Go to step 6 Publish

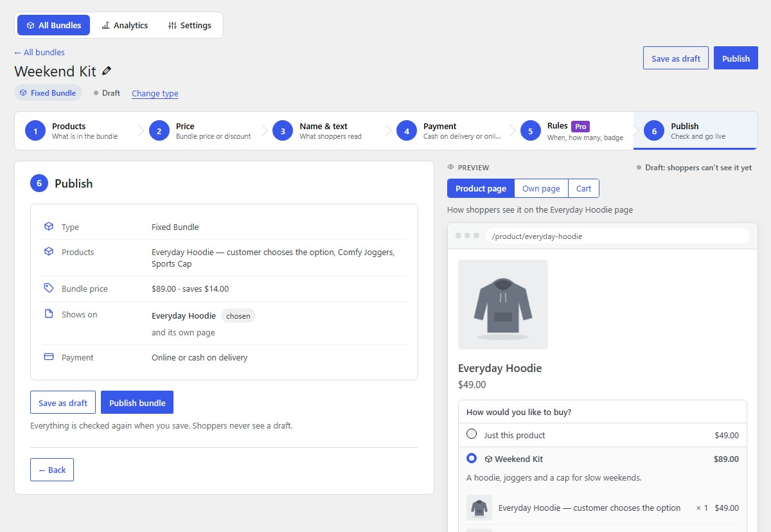click(695, 131)
